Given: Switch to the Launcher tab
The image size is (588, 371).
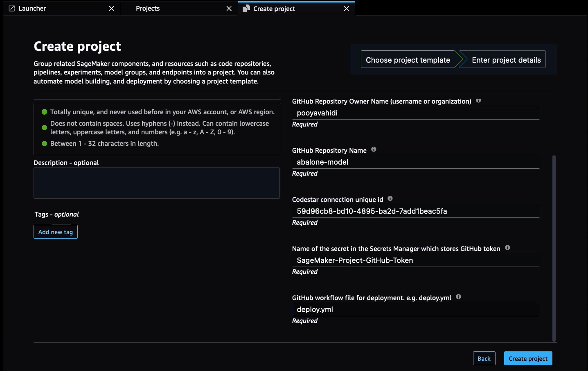Looking at the screenshot, I should pos(61,9).
